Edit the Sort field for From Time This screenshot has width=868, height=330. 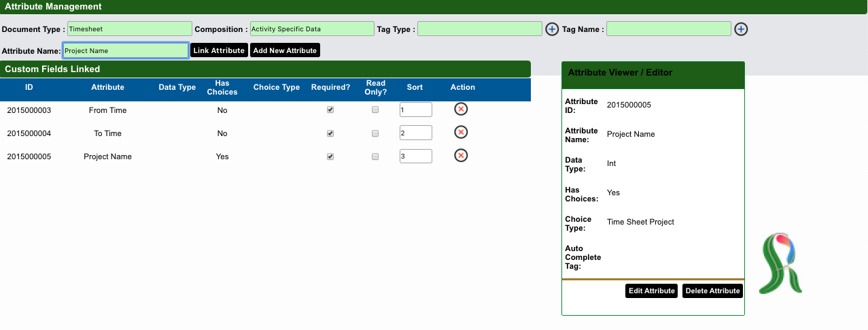pyautogui.click(x=416, y=110)
